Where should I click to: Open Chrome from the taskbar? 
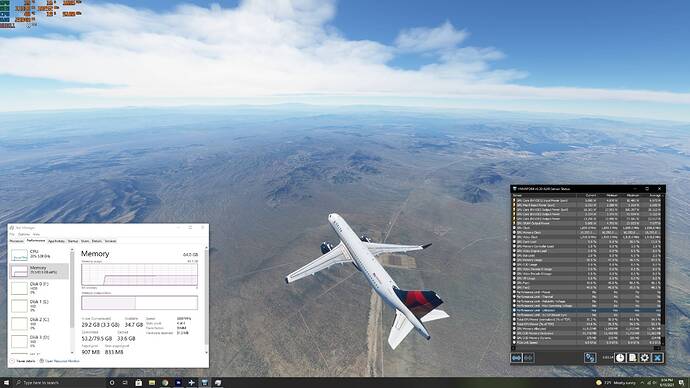point(165,383)
